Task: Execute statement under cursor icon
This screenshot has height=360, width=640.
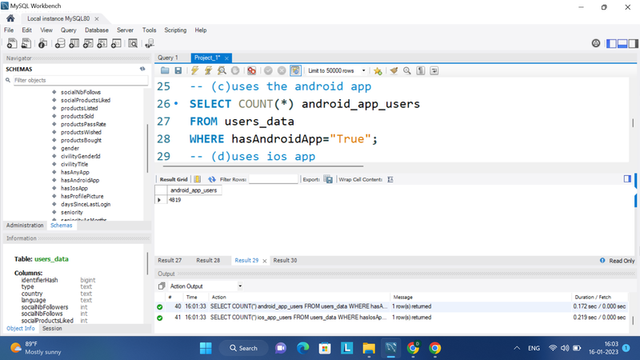Action: [208, 71]
